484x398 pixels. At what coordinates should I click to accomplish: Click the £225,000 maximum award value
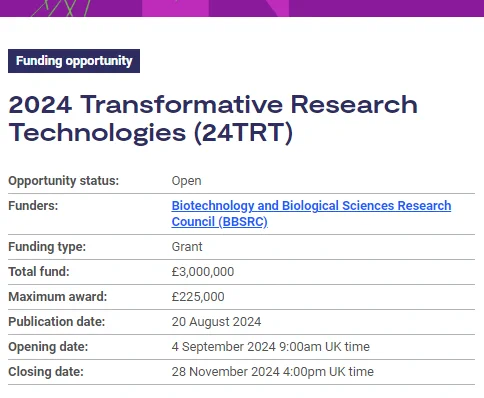198,297
